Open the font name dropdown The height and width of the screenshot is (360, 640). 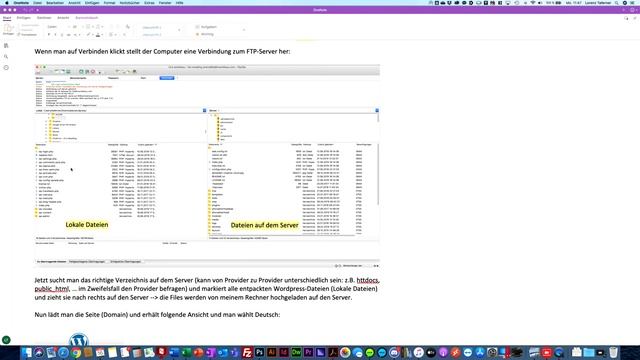pyautogui.click(x=58, y=27)
